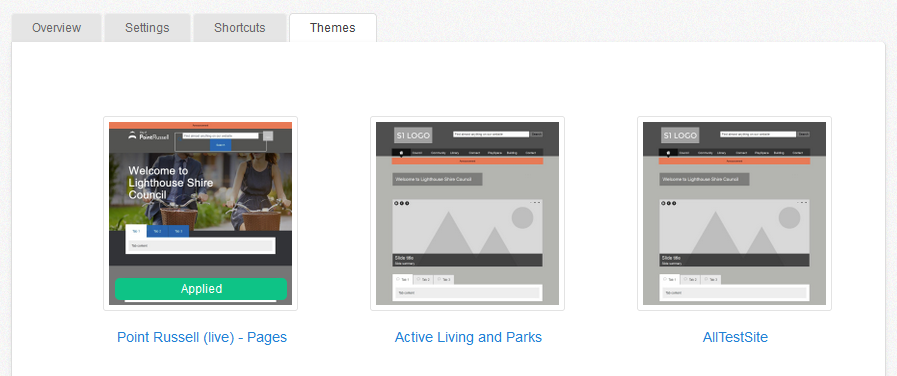Select the AllTestSite theme preview thumbnail
The height and width of the screenshot is (376, 897).
point(735,213)
